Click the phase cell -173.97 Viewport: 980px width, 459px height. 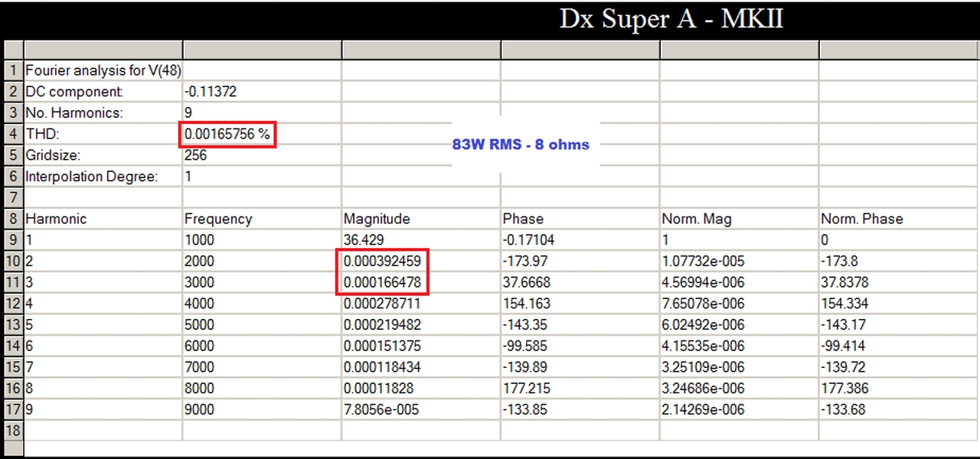point(580,261)
